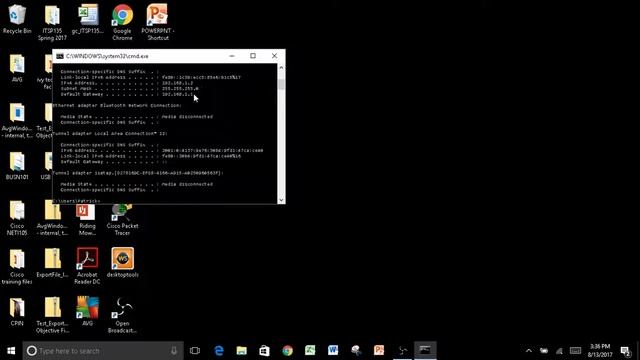Switch to Chrome via its taskbar icon

pyautogui.click(x=287, y=351)
